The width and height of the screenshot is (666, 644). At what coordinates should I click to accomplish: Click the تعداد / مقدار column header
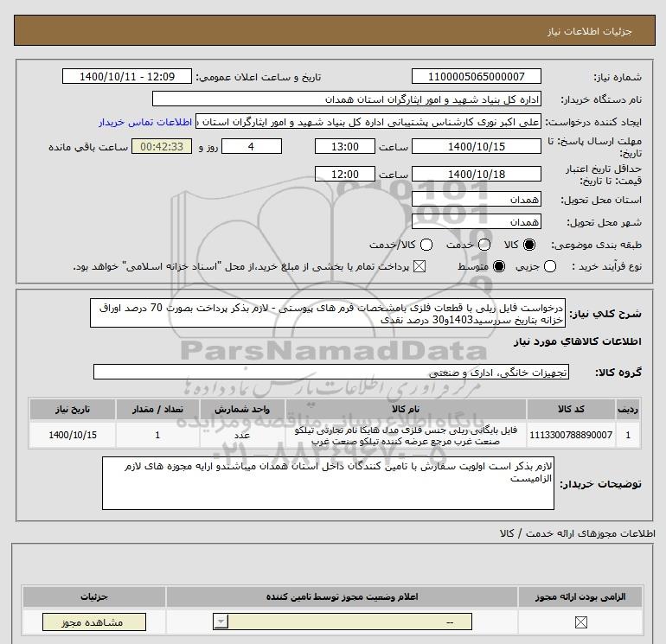(157, 409)
